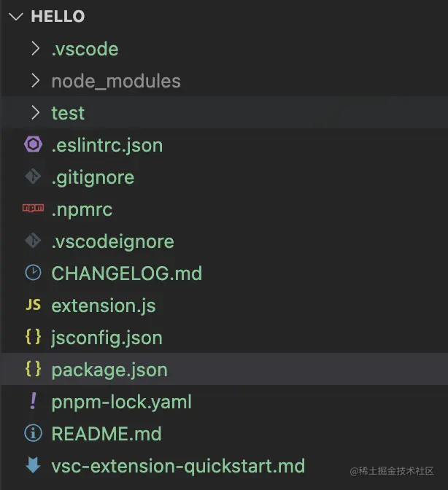This screenshot has width=448, height=490.
Task: Select the pnpm-lock.yaml file name
Action: 121,402
